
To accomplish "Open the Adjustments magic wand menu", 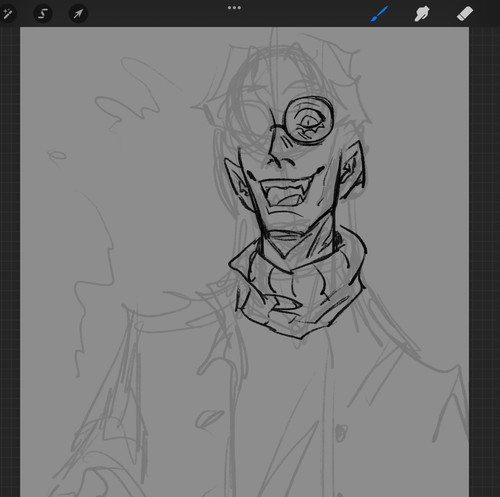I will click(x=7, y=14).
